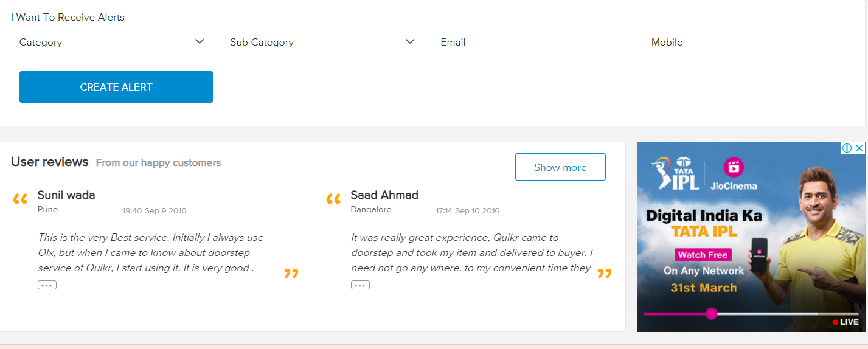Click the Watch Free button in ad
This screenshot has width=868, height=349.
pyautogui.click(x=703, y=255)
